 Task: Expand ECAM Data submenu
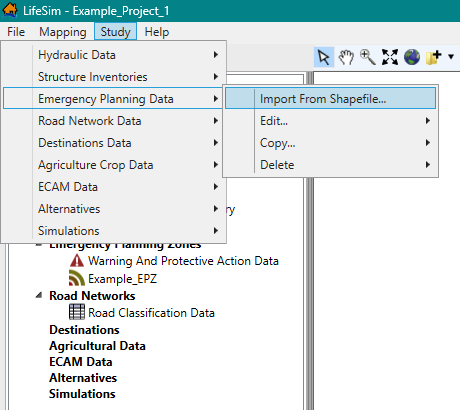[x=114, y=187]
